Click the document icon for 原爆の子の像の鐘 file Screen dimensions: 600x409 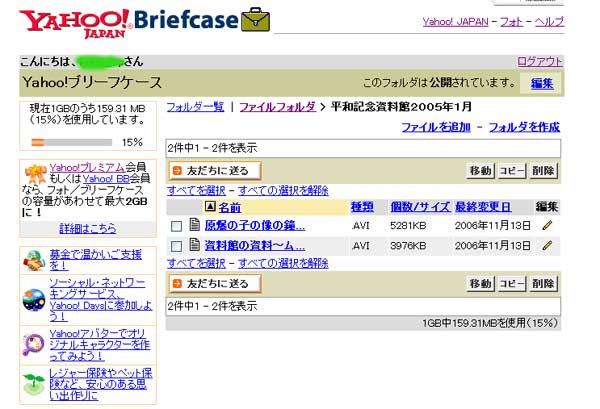point(194,225)
